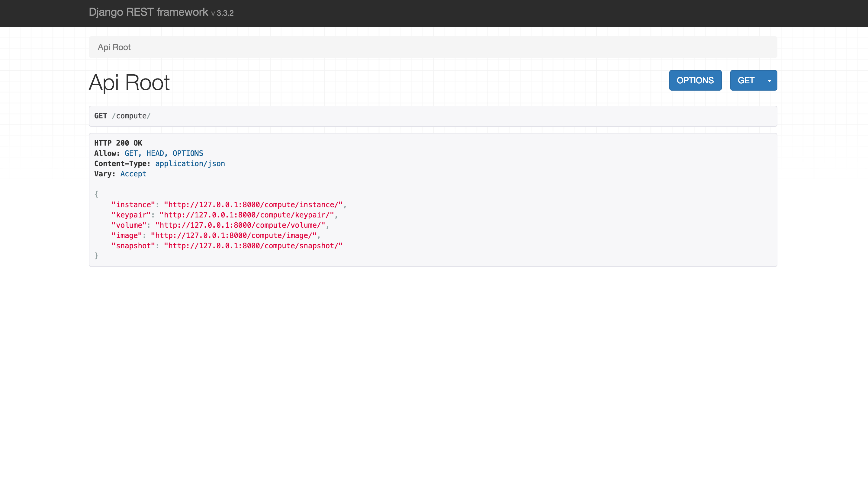Image resolution: width=868 pixels, height=479 pixels.
Task: Select the Api Root breadcrumb entry
Action: pos(114,47)
